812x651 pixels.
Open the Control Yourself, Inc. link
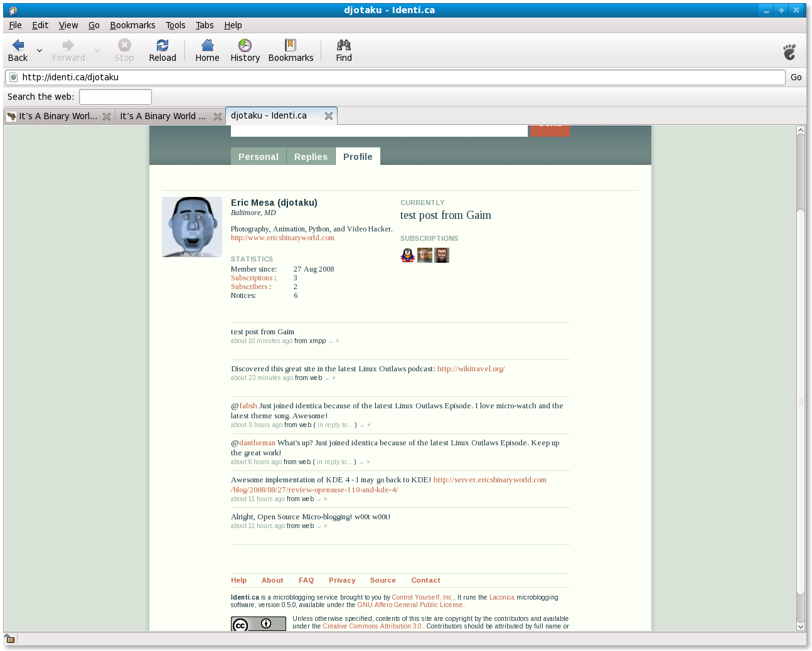click(424, 598)
